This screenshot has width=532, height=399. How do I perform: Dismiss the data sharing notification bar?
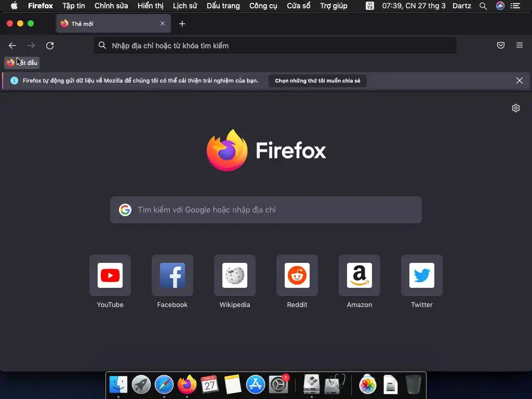pos(519,81)
